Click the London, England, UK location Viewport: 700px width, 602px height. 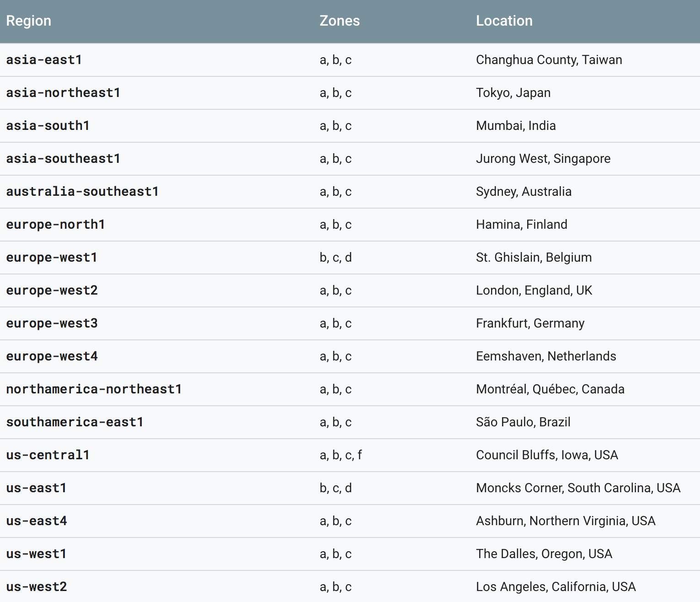(x=534, y=290)
